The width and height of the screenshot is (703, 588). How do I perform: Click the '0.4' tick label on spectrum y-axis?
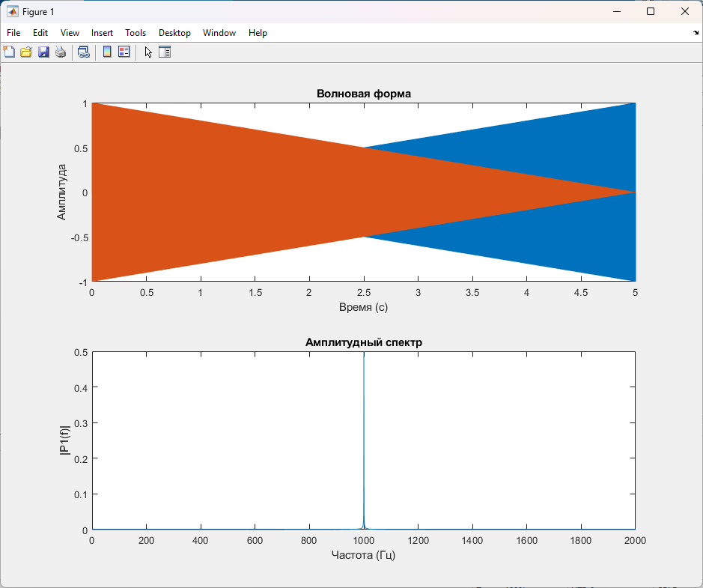pos(81,387)
